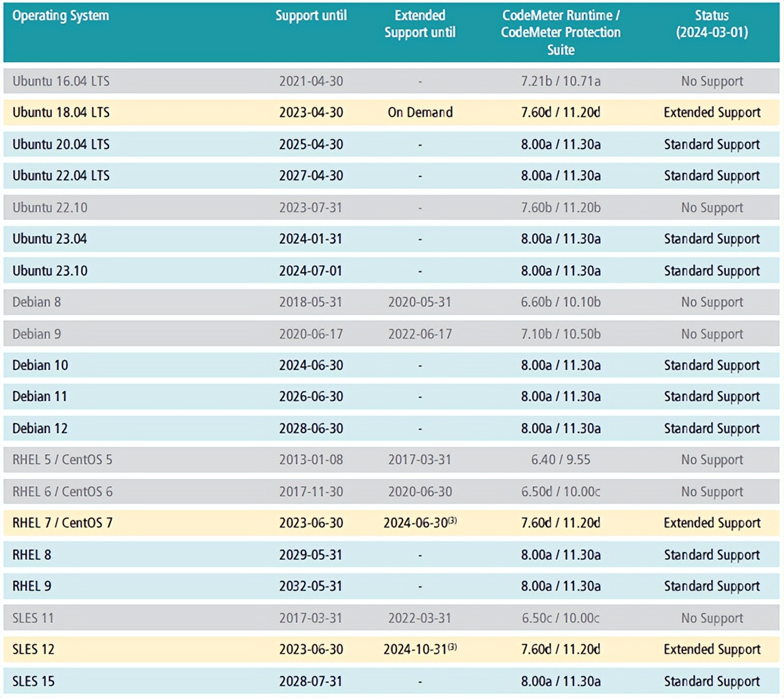
Task: Click the 2024-07-01 support date
Action: (x=311, y=270)
